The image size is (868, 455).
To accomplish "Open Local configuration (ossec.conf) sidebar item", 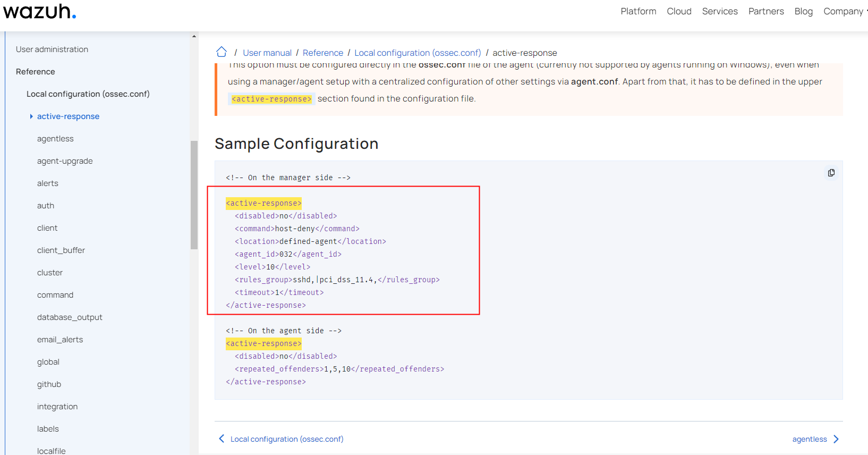I will tap(88, 94).
